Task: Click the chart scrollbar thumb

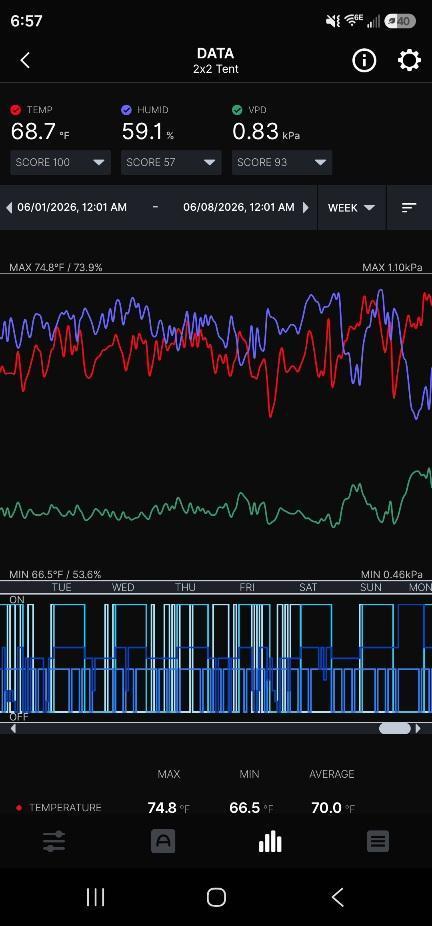Action: point(394,729)
